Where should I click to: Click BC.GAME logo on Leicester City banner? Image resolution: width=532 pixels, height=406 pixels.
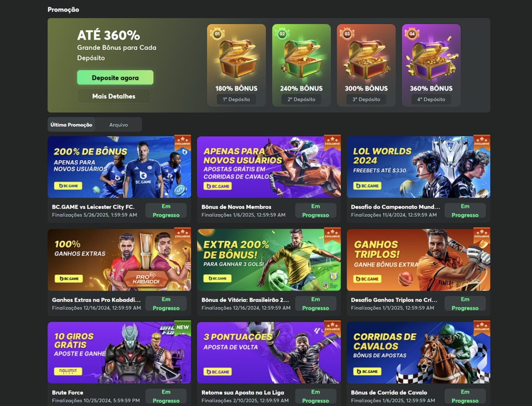68,186
